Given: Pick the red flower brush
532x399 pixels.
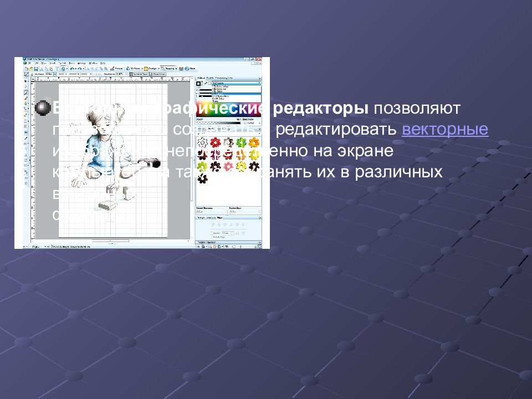Looking at the screenshot, I should point(216,142).
